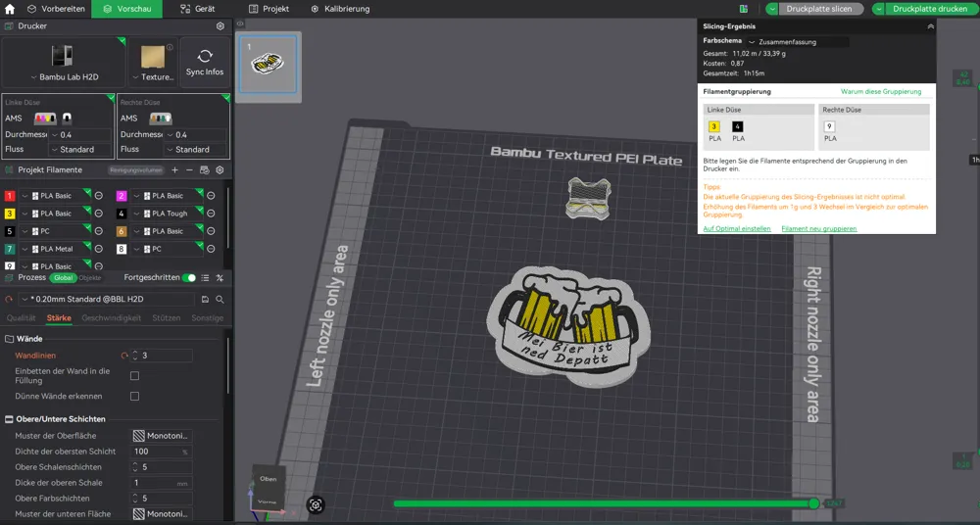
Task: Save the process preset with disk icon
Action: [205, 300]
